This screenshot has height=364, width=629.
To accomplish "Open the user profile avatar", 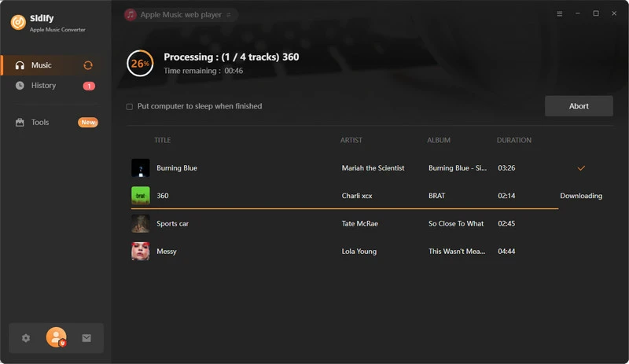I will [56, 337].
